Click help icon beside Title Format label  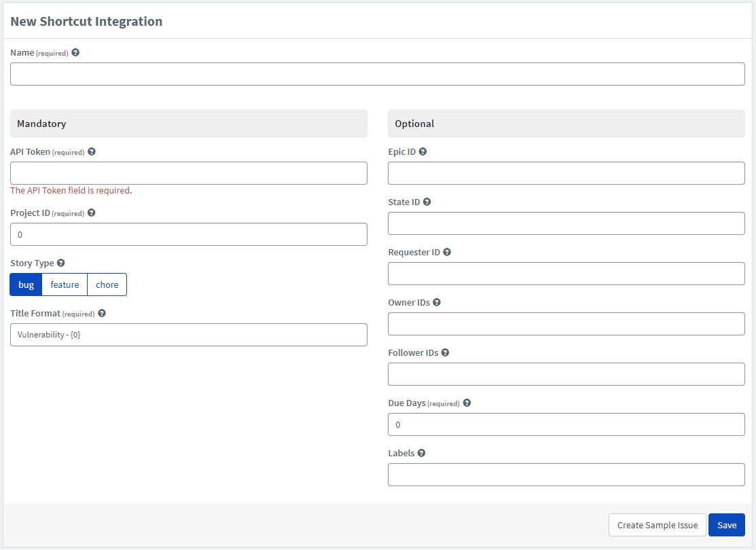pyautogui.click(x=102, y=313)
